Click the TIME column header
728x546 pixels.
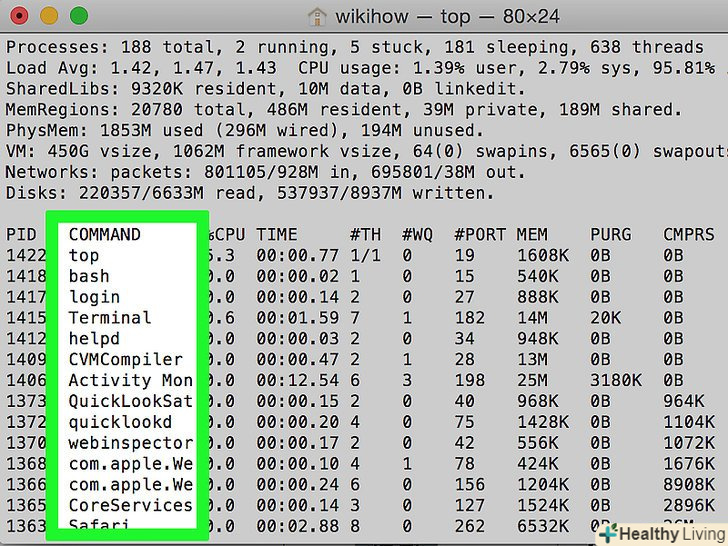coord(277,234)
